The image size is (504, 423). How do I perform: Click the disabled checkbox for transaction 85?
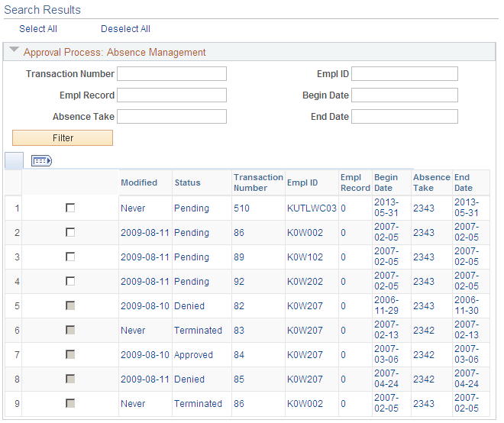pyautogui.click(x=70, y=379)
